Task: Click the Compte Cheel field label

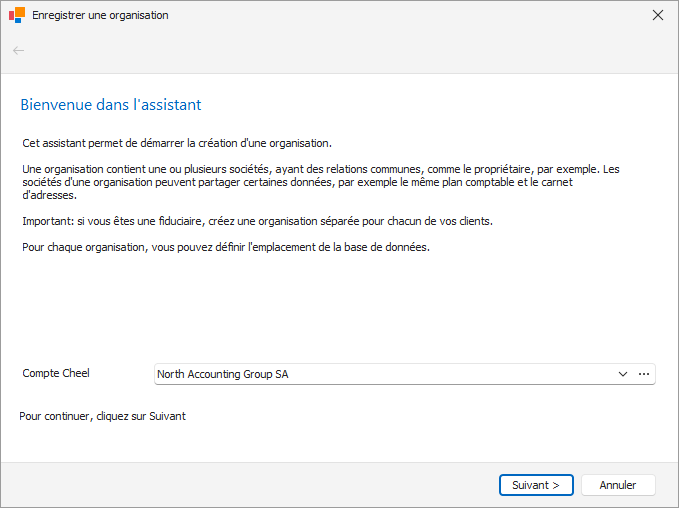Action: (56, 373)
